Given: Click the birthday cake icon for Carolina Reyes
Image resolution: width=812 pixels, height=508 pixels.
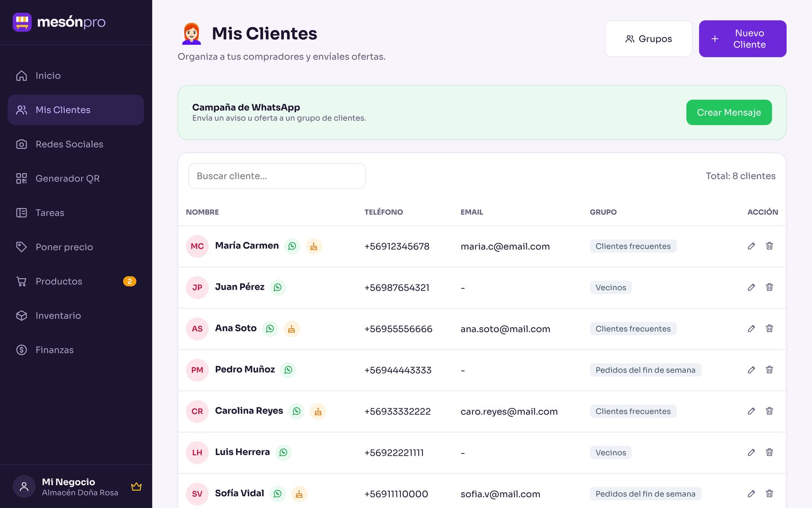Looking at the screenshot, I should (x=318, y=411).
